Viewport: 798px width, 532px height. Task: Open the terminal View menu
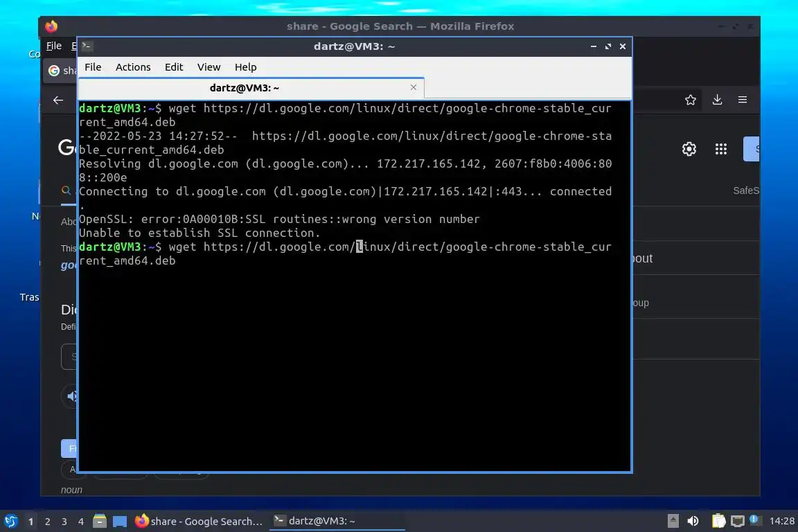coord(209,67)
